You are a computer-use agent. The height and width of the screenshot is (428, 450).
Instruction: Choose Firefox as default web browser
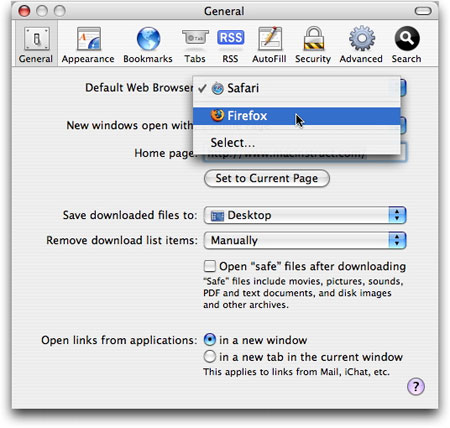297,116
